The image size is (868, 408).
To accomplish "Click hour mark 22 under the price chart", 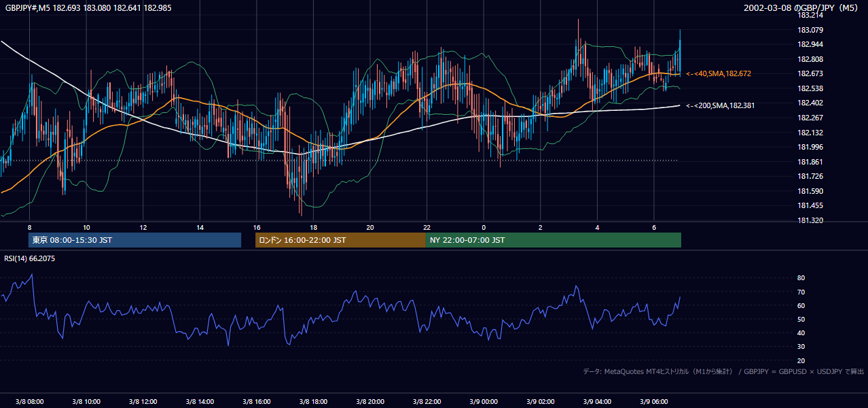I will [427, 227].
